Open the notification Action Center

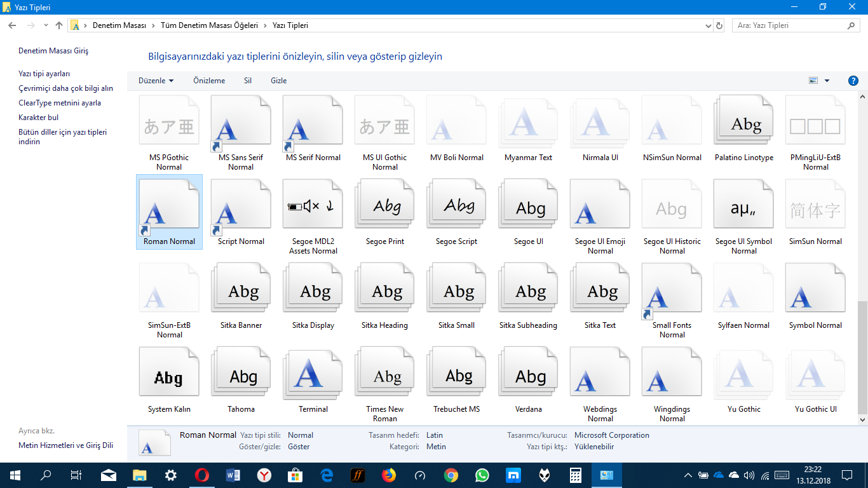pos(847,475)
